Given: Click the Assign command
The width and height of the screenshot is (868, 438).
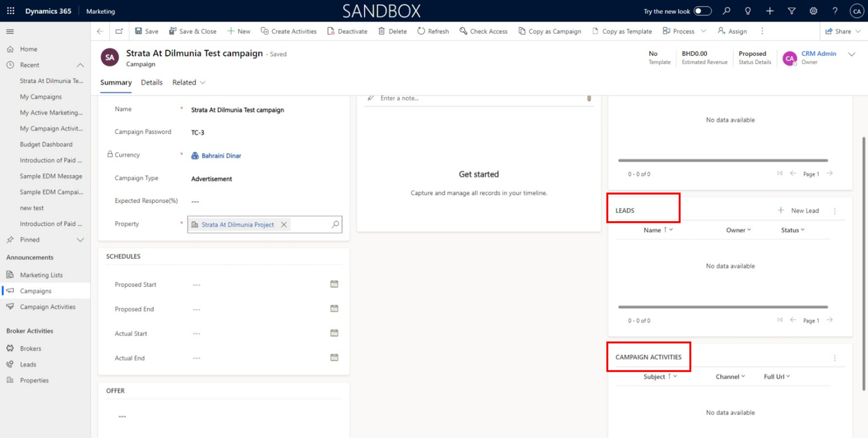Looking at the screenshot, I should pos(732,31).
